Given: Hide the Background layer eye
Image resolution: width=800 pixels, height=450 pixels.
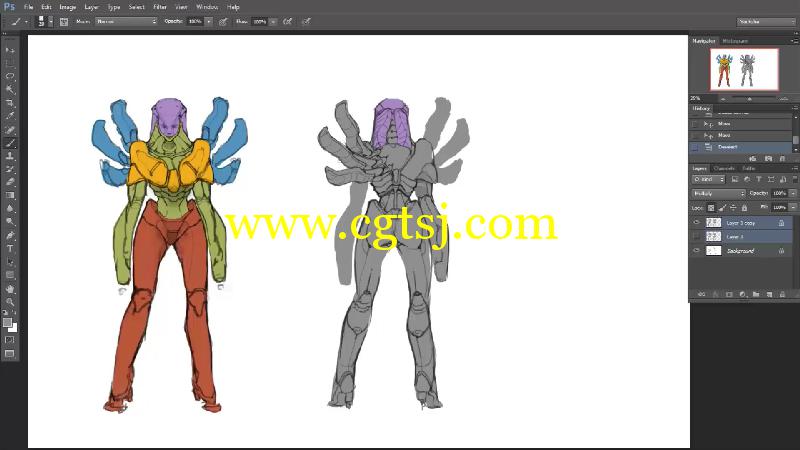Looking at the screenshot, I should click(x=696, y=251).
